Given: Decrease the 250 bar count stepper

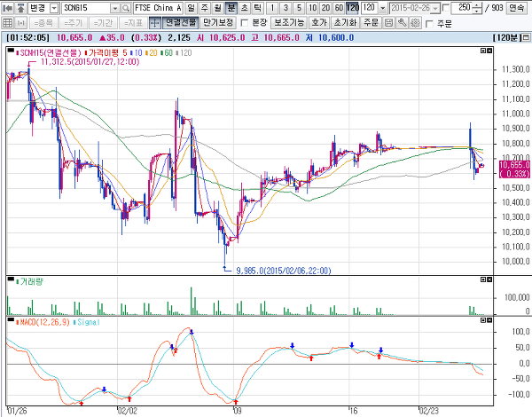Looking at the screenshot, I should (477, 11).
